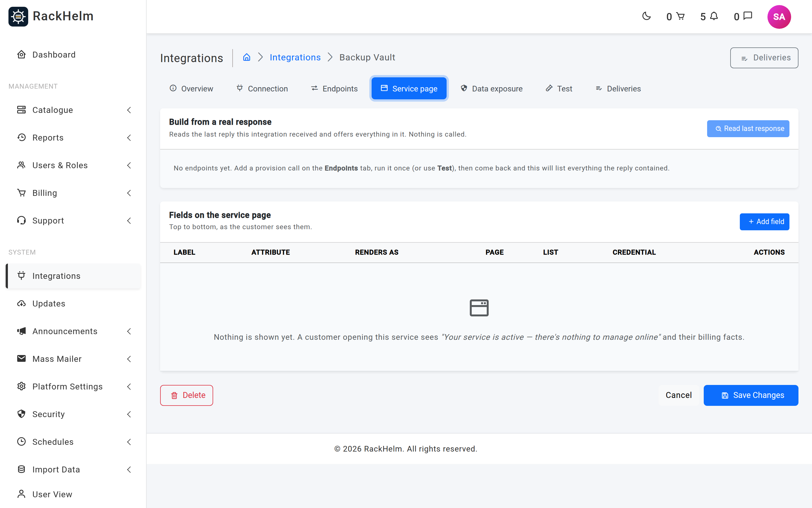Switch to the Endpoints tab
Image resolution: width=812 pixels, height=508 pixels.
[x=334, y=88]
